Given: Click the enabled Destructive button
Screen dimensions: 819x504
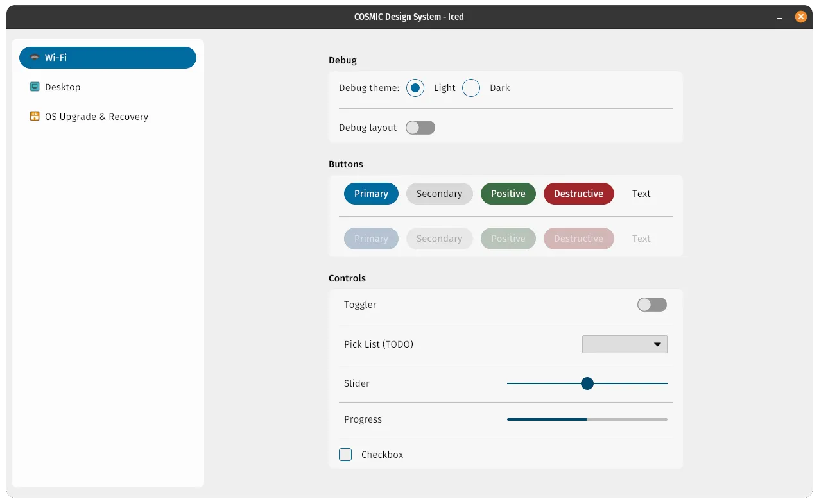Looking at the screenshot, I should pyautogui.click(x=579, y=194).
